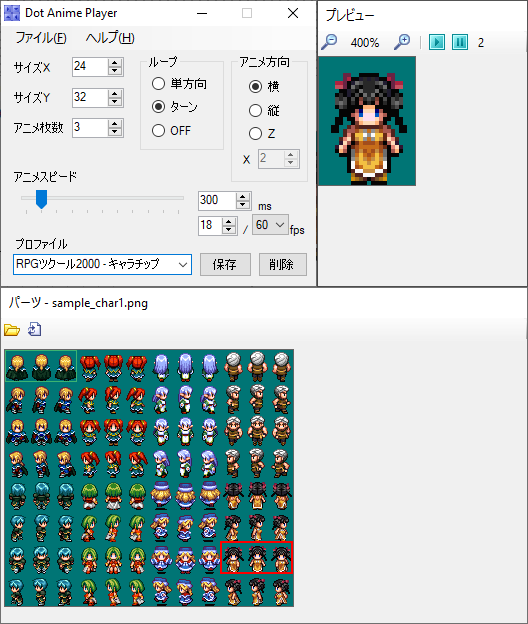Increase アニメ枚数 with up arrow
Screen dimensions: 528x624
(115, 124)
